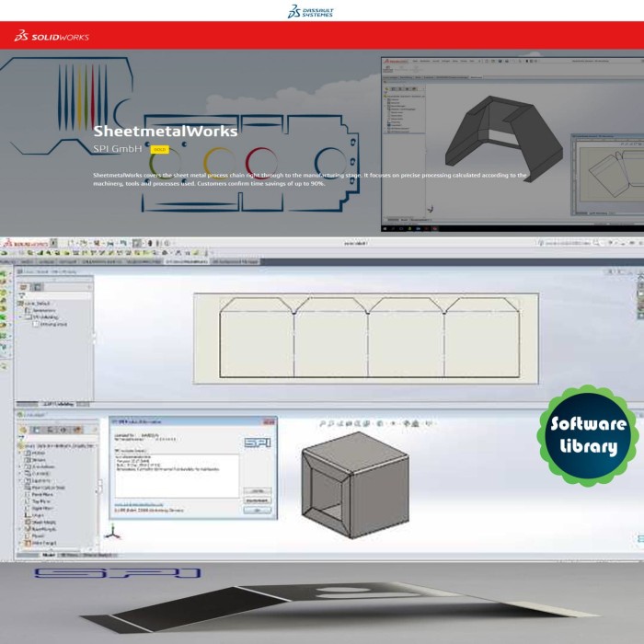Click the Options icon in title bar
This screenshot has width=644, height=644.
(167, 244)
